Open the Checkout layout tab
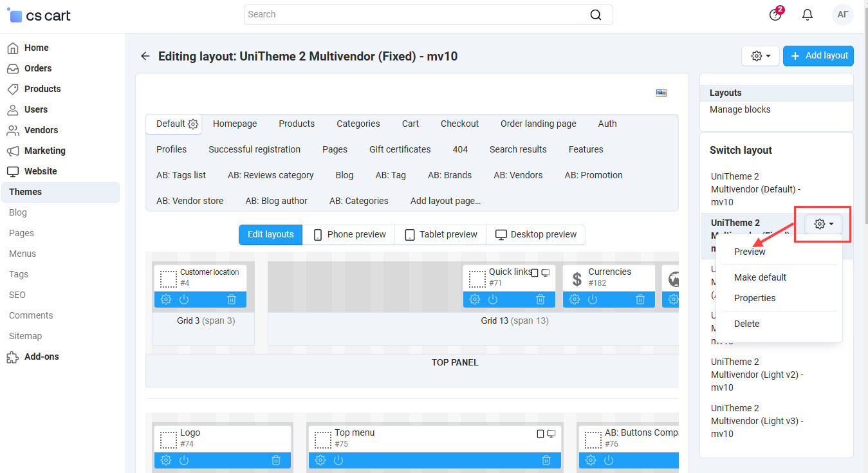Image resolution: width=868 pixels, height=473 pixels. (x=459, y=124)
